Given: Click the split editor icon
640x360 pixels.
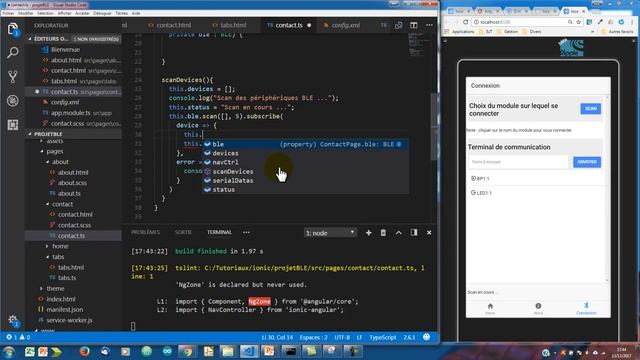Looking at the screenshot, I should tap(413, 25).
